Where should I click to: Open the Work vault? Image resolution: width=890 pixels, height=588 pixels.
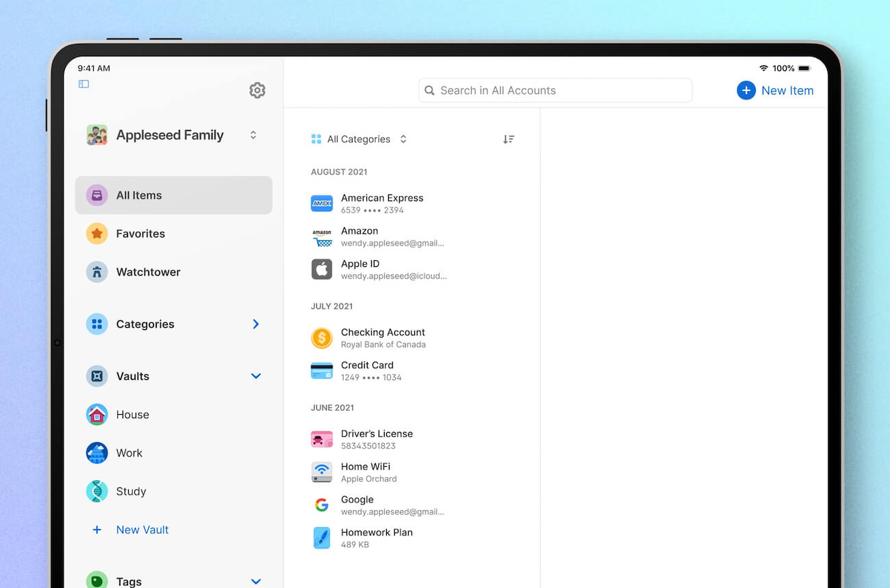click(129, 452)
